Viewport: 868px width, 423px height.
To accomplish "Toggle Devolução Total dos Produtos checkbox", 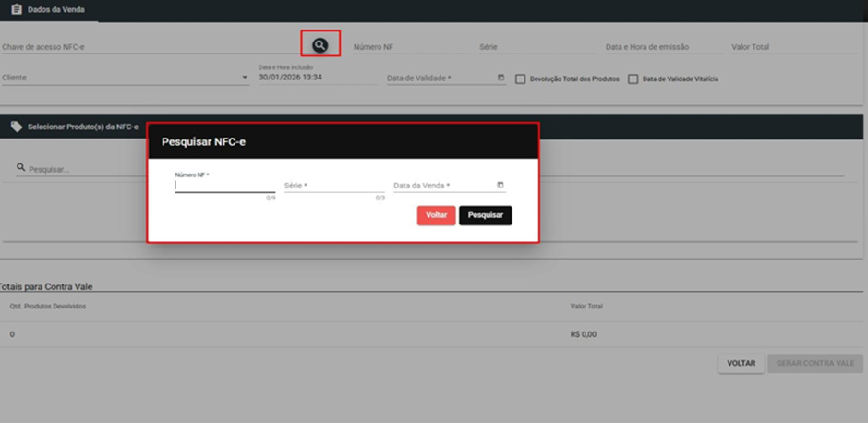I will pyautogui.click(x=521, y=79).
